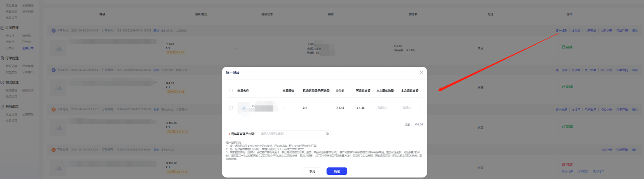Screen dimensions: 644x179
Task: Click 关闭订单 on the pending-payment order
Action: coord(598,171)
